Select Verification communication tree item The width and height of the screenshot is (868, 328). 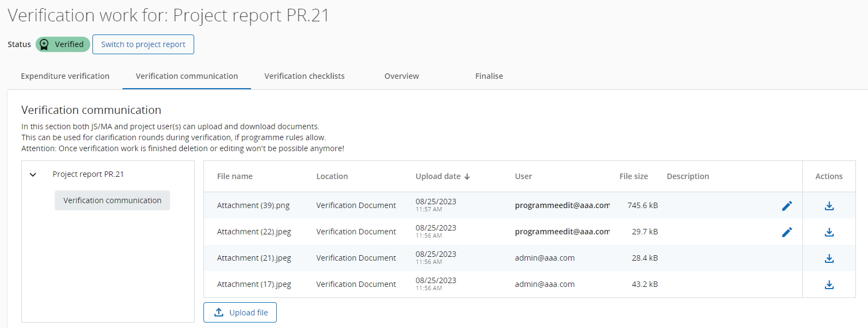pyautogui.click(x=112, y=200)
